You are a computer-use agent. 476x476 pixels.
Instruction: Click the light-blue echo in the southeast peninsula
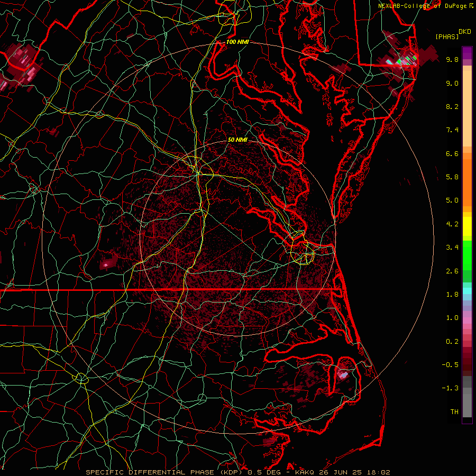pyautogui.click(x=343, y=376)
